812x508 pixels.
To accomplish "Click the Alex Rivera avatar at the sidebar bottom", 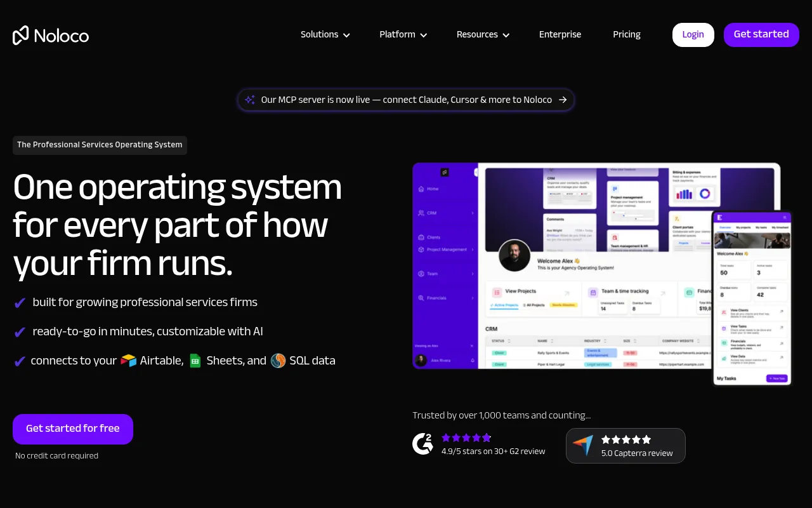I will click(421, 360).
